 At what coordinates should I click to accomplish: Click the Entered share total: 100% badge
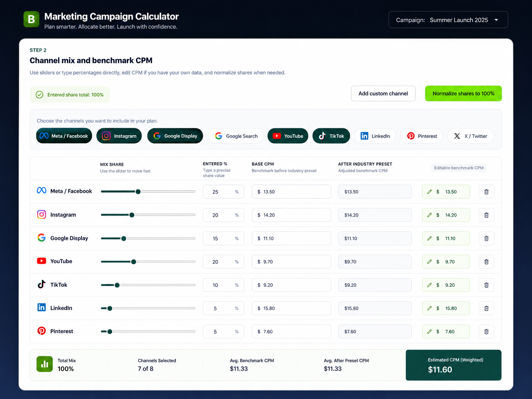point(70,95)
